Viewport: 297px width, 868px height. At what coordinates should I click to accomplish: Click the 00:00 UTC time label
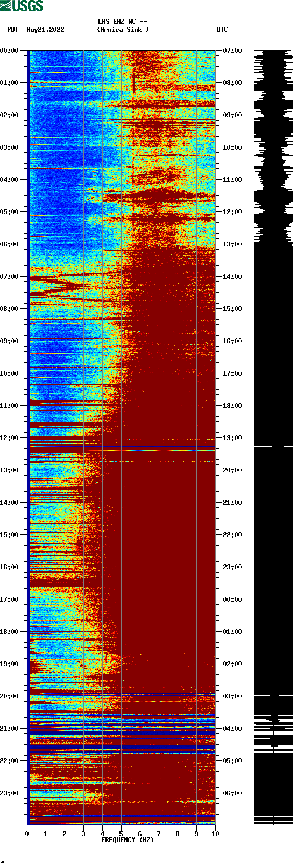click(x=232, y=599)
